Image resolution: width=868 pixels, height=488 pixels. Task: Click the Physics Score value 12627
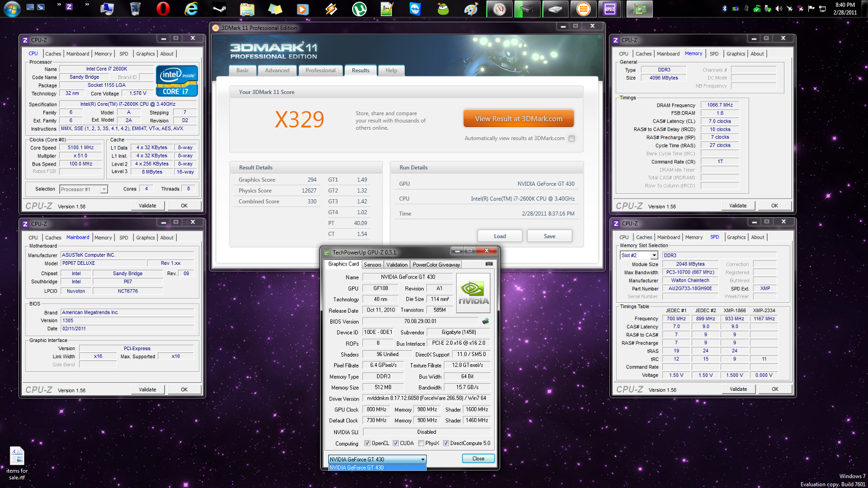pos(309,191)
